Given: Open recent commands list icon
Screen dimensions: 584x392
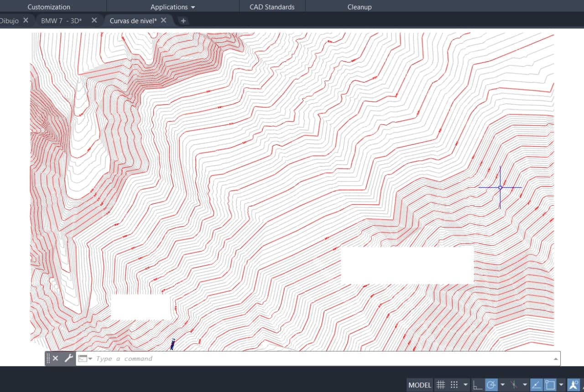Looking at the screenshot, I should click(x=85, y=358).
